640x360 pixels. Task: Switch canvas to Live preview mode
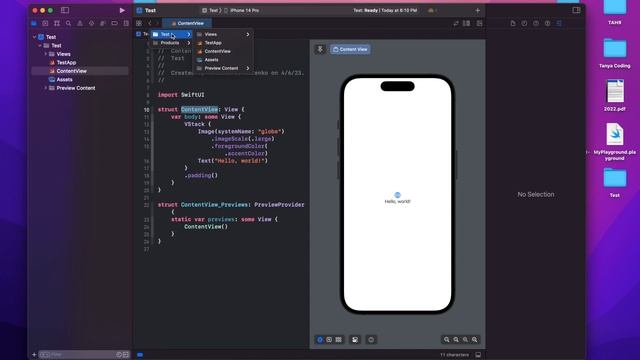coord(320,340)
